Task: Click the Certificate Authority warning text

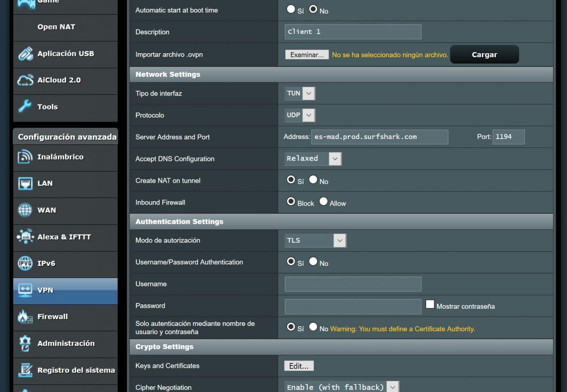Action: [402, 329]
